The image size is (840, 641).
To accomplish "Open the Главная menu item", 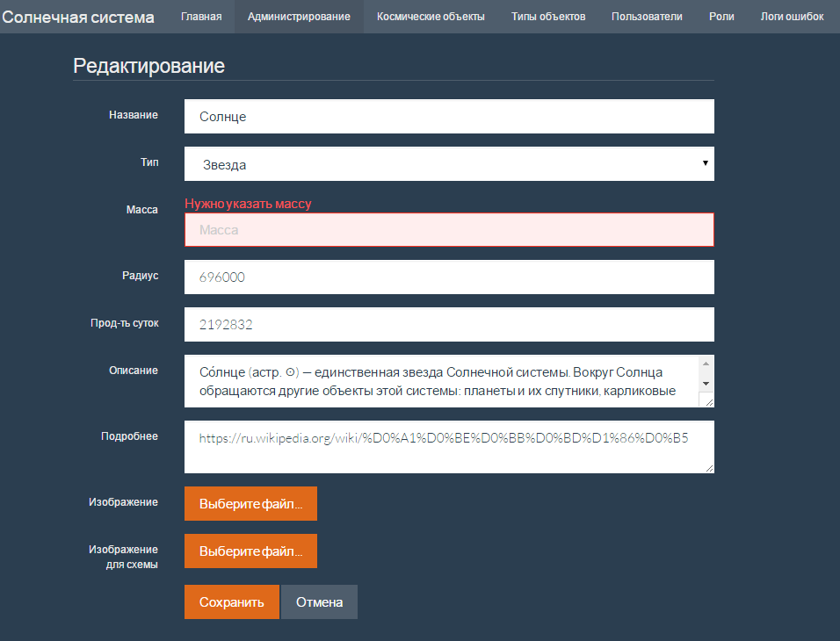I will point(201,17).
